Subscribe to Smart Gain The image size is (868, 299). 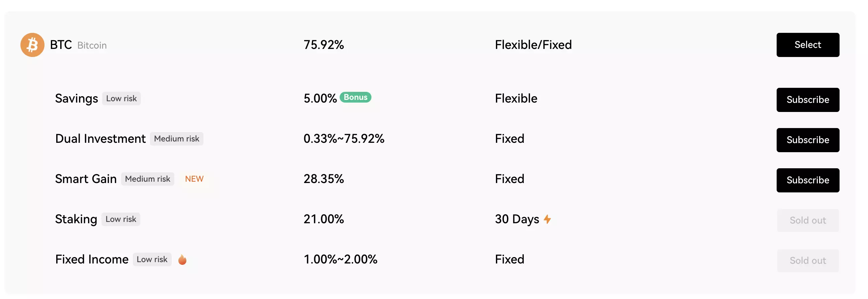click(x=807, y=180)
